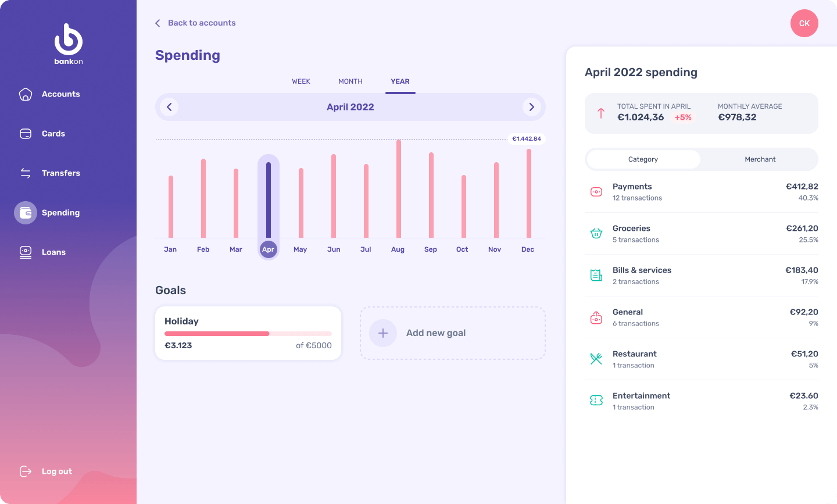This screenshot has width=837, height=504.
Task: Open the Holiday goal card
Action: (248, 333)
